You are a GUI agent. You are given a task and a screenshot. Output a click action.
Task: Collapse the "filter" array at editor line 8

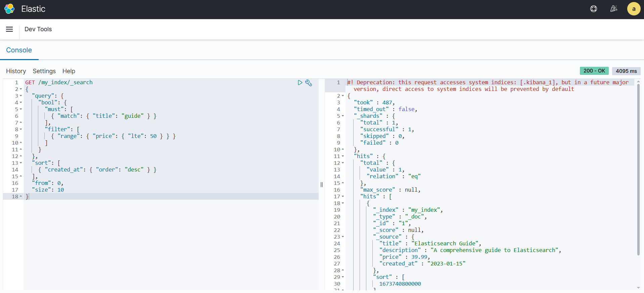click(21, 130)
